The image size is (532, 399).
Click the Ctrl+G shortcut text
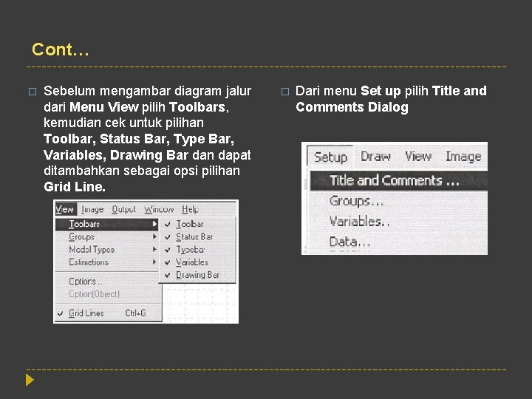point(136,313)
